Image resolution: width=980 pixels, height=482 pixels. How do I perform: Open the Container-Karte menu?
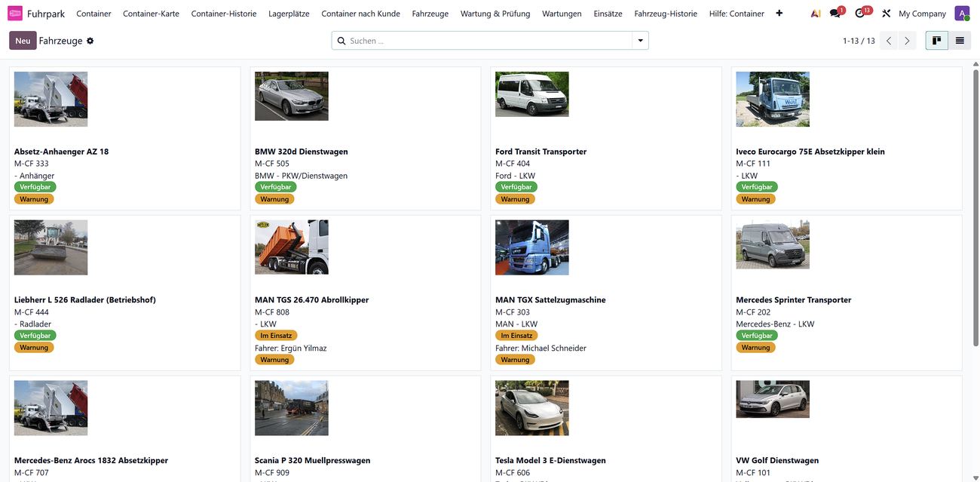[151, 14]
